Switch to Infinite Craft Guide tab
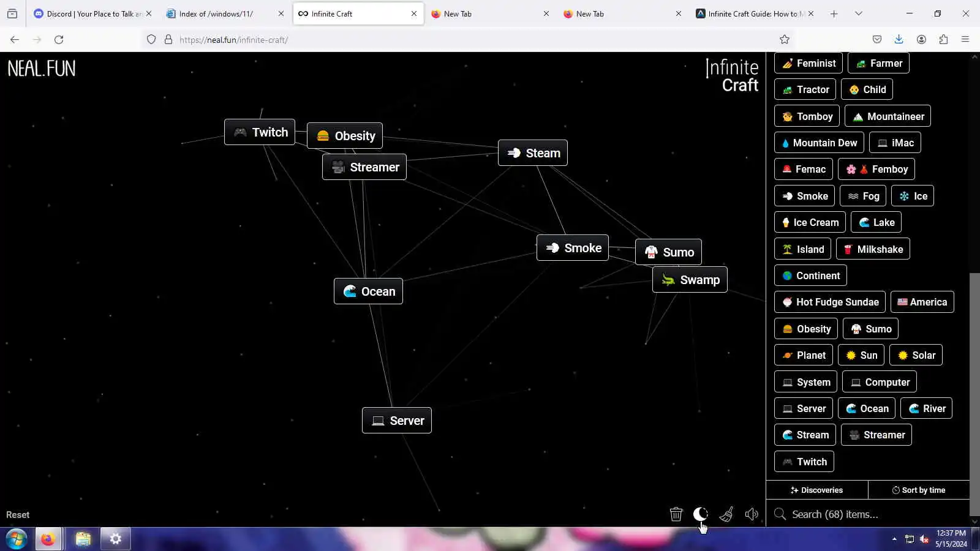The width and height of the screenshot is (980, 551). pos(755,13)
